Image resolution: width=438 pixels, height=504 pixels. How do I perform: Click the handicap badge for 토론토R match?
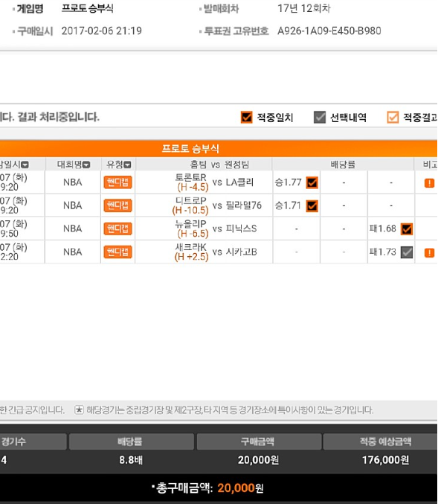117,182
